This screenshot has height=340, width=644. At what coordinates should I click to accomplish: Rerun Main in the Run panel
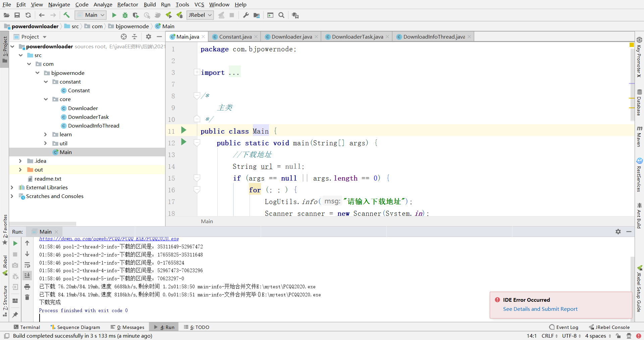[15, 243]
